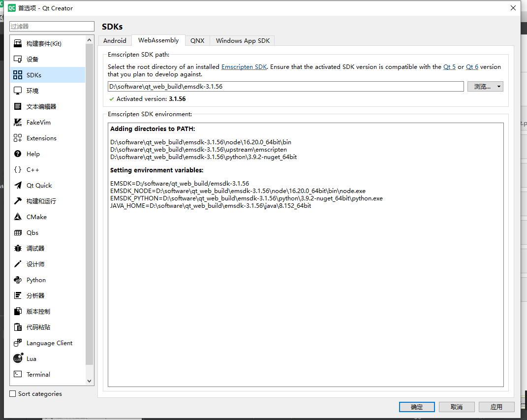Click the EMSDK_NODE environment variable line
527x420 pixels.
238,191
